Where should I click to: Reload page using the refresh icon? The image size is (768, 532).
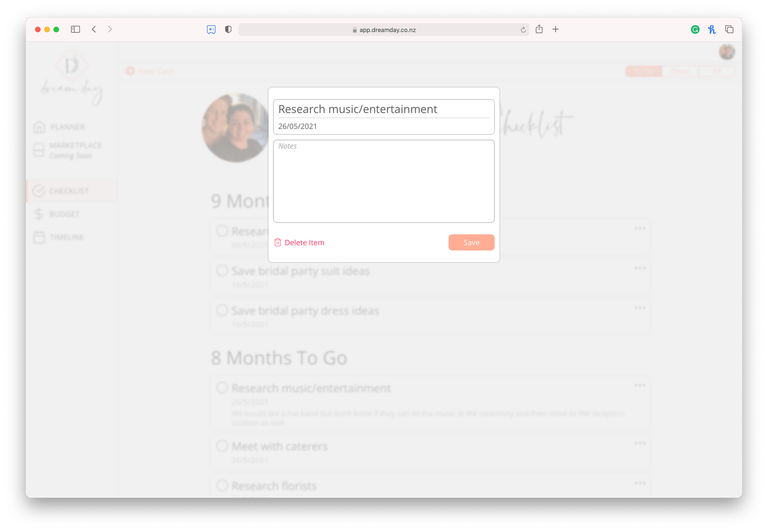pyautogui.click(x=523, y=30)
